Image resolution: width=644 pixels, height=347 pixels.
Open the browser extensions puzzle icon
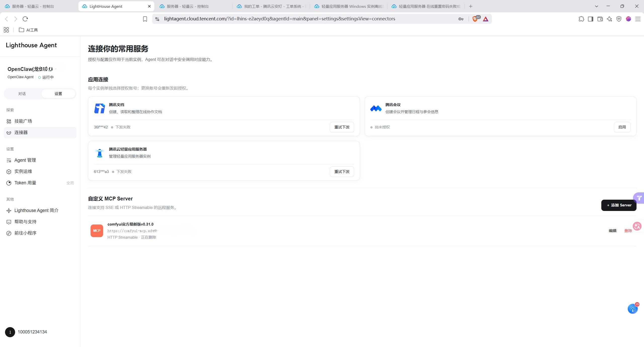pos(581,19)
